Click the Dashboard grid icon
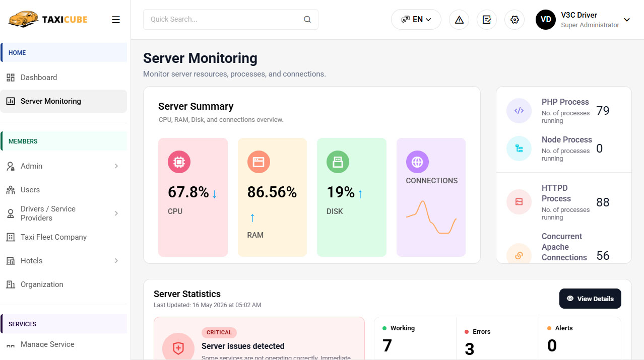 point(11,78)
